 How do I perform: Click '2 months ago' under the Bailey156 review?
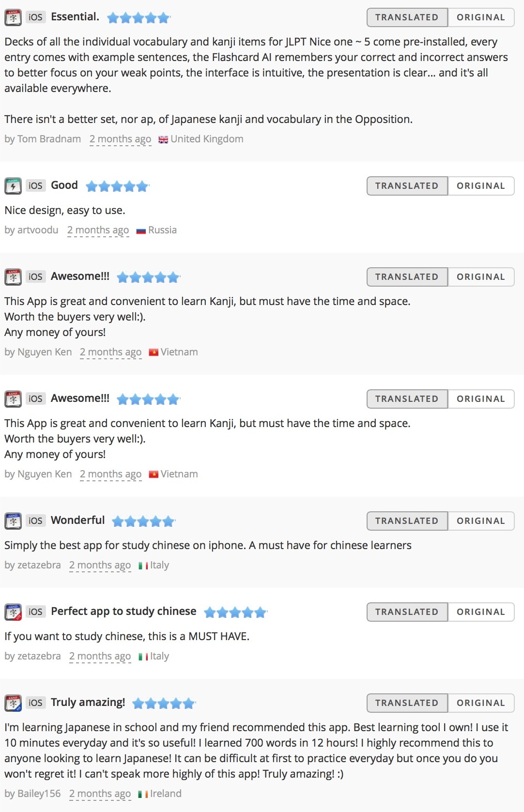(100, 794)
